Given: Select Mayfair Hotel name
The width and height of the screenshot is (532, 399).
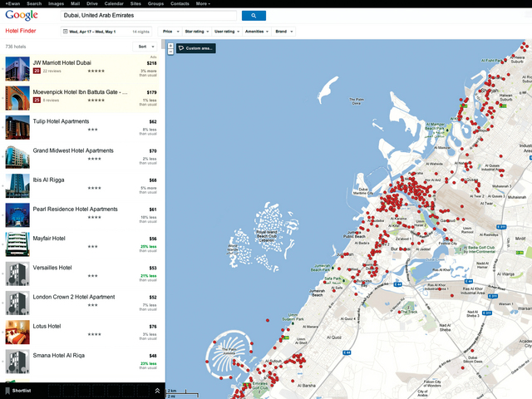Looking at the screenshot, I should coord(49,239).
